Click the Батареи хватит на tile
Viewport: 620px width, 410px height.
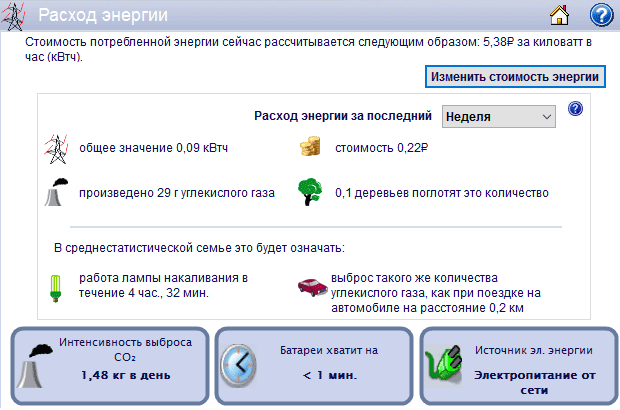[314, 366]
